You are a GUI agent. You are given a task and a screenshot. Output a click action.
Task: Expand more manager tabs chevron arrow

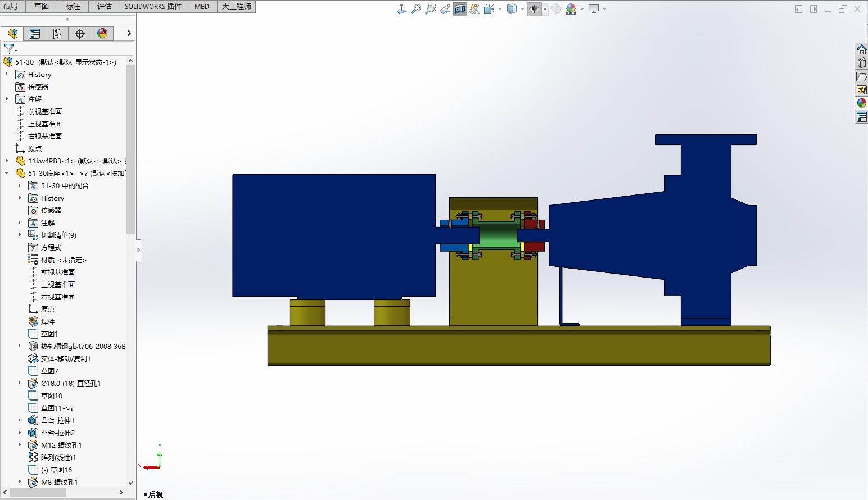click(x=129, y=34)
